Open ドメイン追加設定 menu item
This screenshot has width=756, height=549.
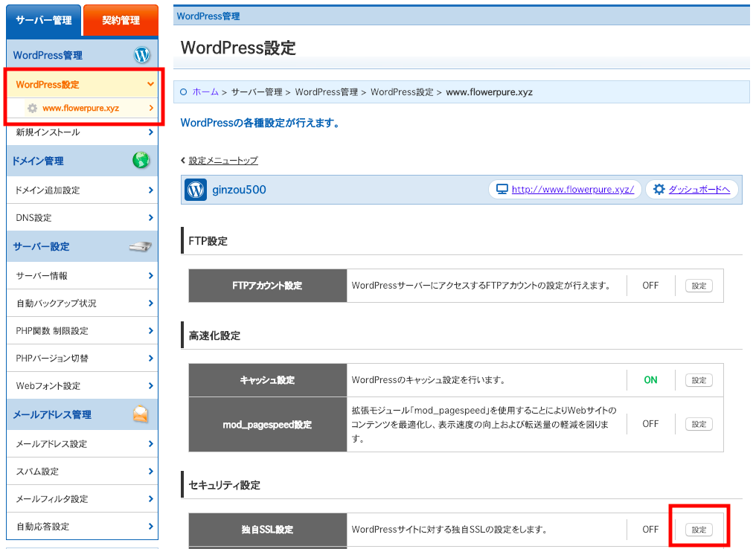coord(83,190)
